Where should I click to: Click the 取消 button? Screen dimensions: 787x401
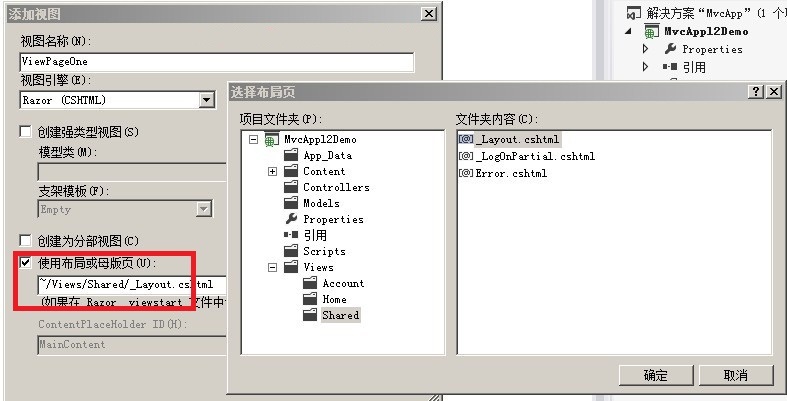735,375
